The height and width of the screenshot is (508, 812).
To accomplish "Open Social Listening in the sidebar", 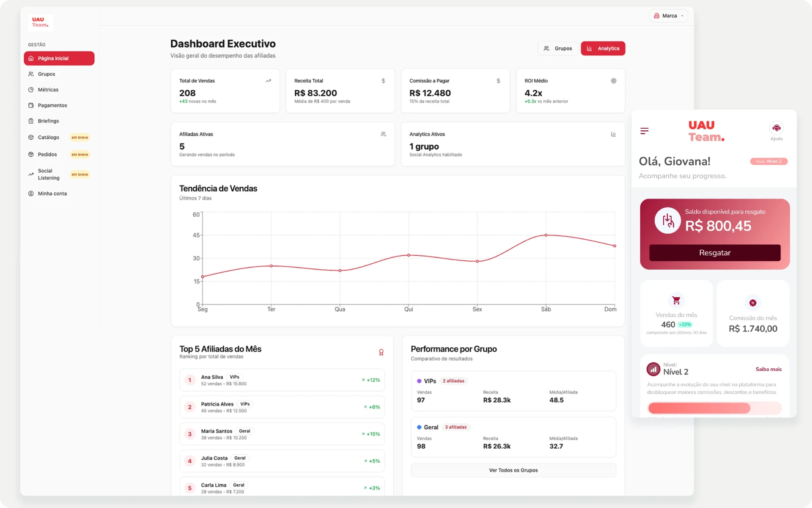I will click(x=59, y=174).
